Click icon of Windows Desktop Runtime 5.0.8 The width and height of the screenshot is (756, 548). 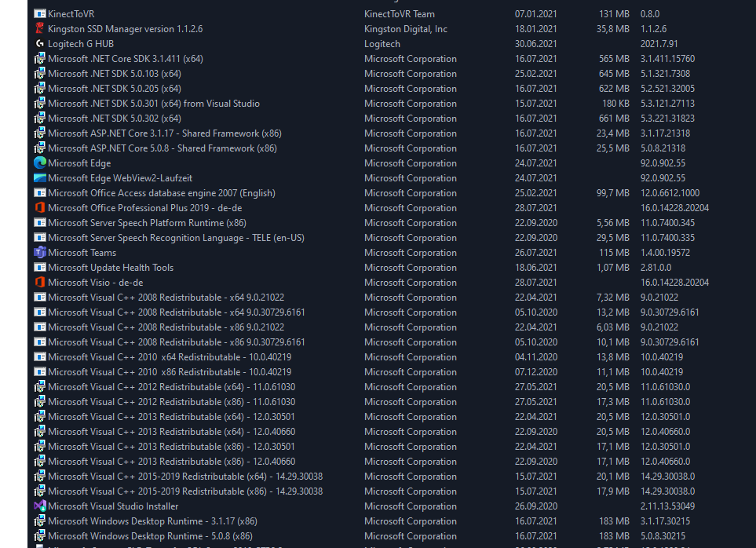(39, 536)
